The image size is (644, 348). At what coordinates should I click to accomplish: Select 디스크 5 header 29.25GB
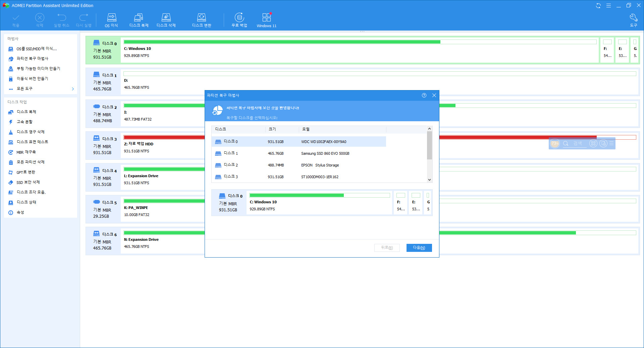(x=103, y=209)
